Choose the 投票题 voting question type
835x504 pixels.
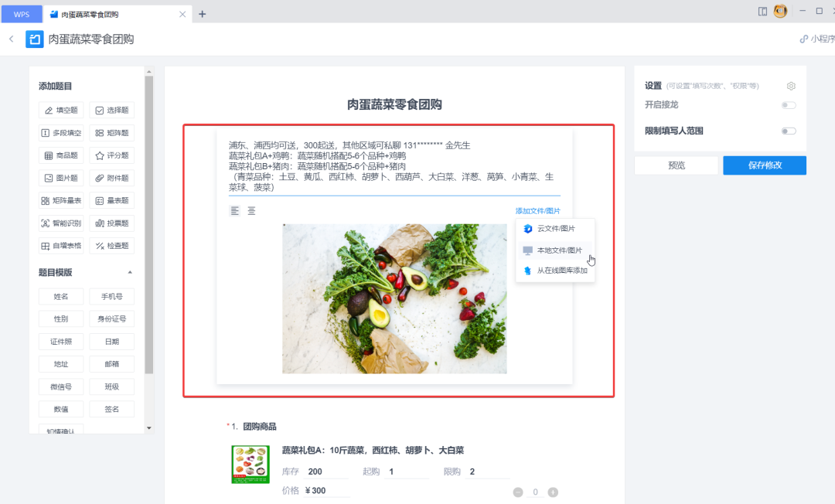[x=111, y=223]
